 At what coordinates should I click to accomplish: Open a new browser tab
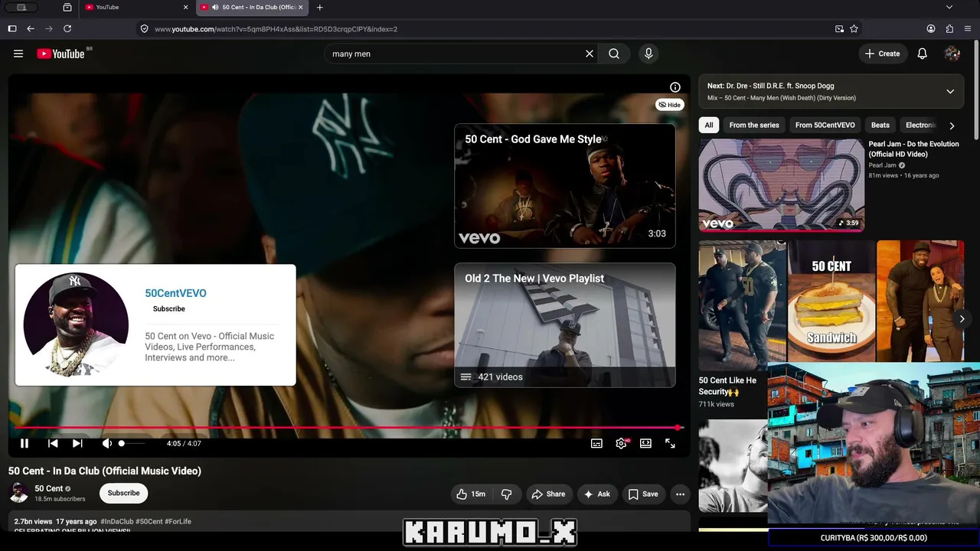[320, 8]
